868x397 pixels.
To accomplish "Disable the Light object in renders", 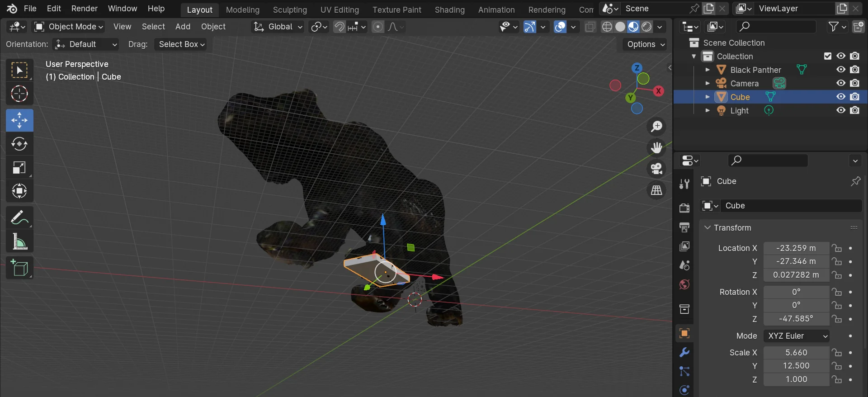I will point(854,110).
